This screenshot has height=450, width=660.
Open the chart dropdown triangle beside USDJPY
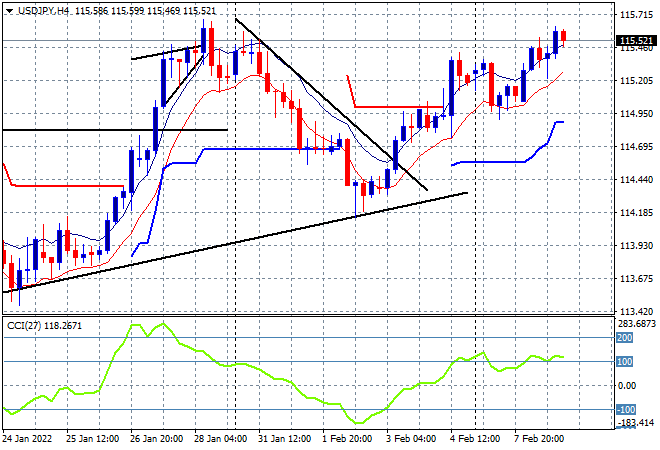click(x=9, y=11)
